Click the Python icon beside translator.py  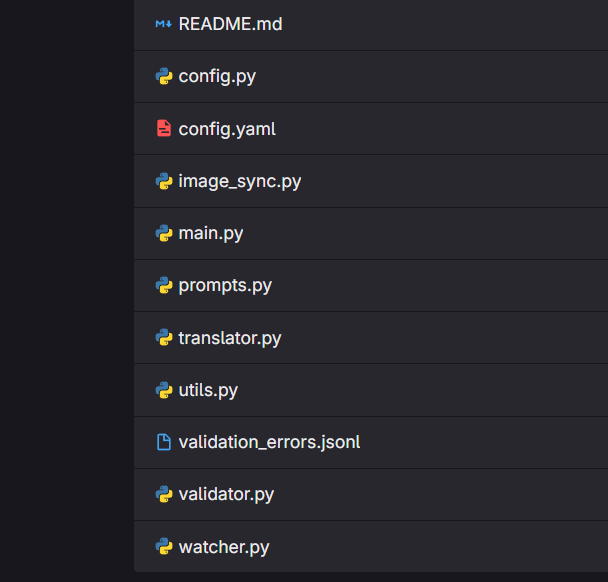pos(164,338)
